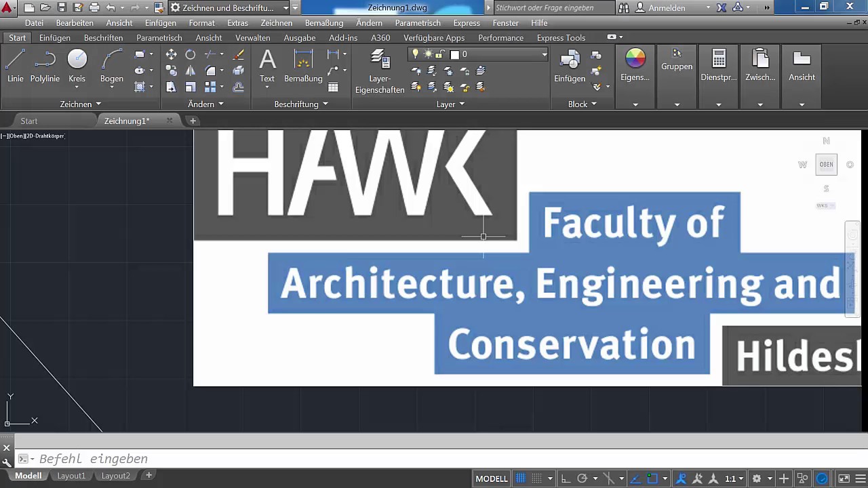The image size is (868, 488).
Task: Toggle object snap tracking in status bar
Action: click(636, 478)
